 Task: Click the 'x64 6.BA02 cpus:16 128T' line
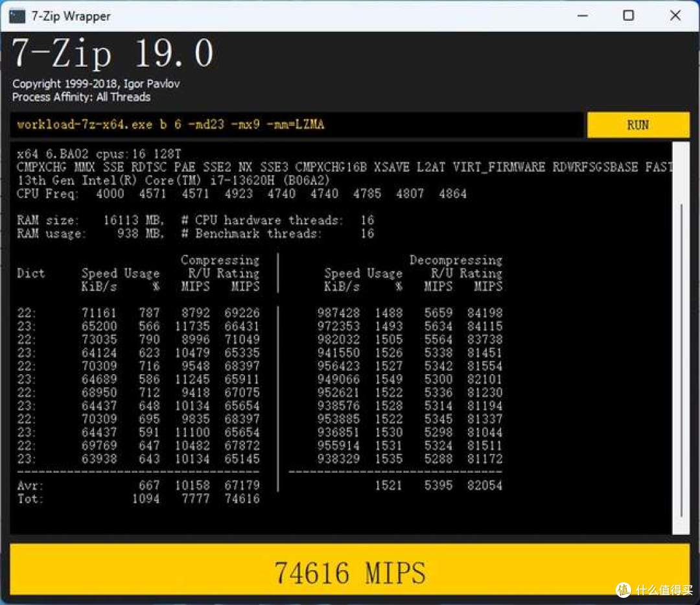click(99, 154)
